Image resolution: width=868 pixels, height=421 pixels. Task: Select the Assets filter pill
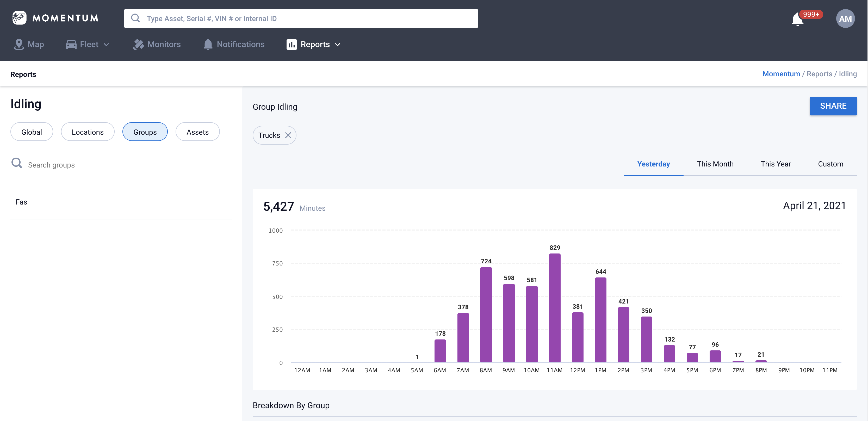click(x=197, y=132)
